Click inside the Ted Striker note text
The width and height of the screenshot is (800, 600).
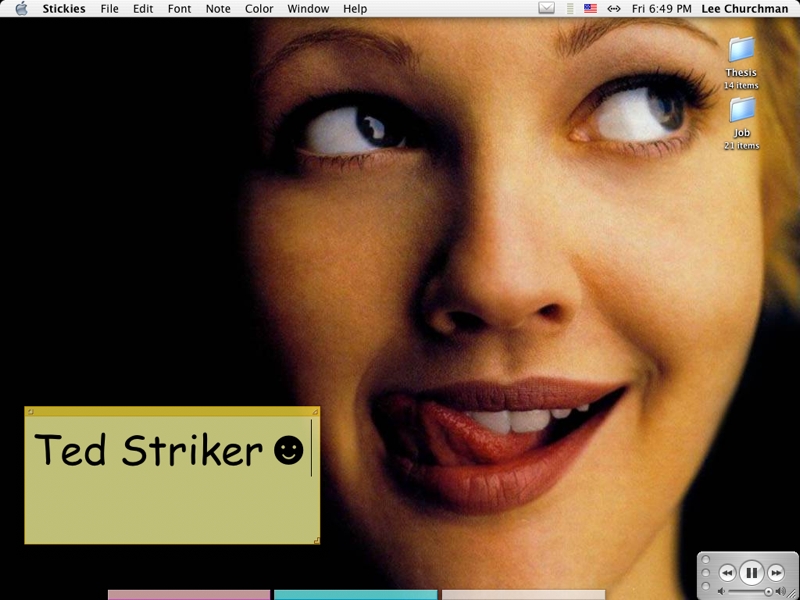[x=150, y=452]
